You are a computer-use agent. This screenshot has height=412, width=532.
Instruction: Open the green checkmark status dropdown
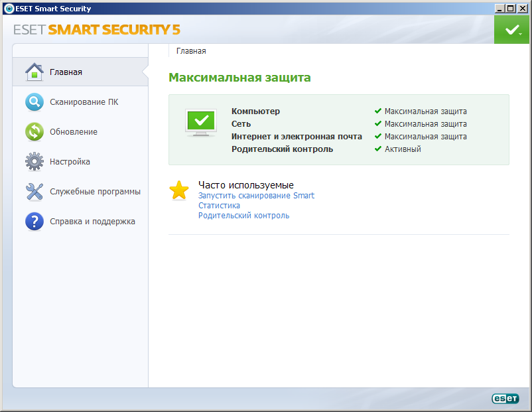pos(512,30)
